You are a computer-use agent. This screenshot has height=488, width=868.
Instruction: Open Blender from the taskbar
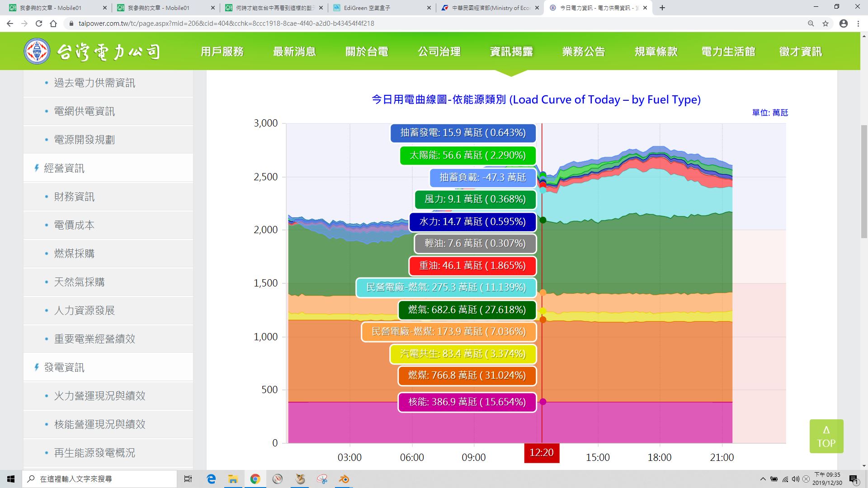click(344, 479)
